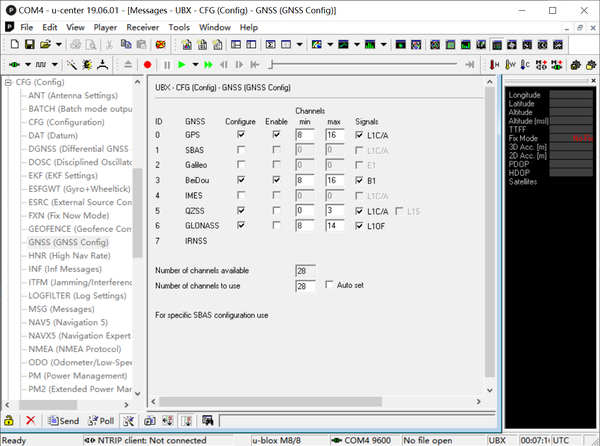Open the Tools menu

[179, 27]
